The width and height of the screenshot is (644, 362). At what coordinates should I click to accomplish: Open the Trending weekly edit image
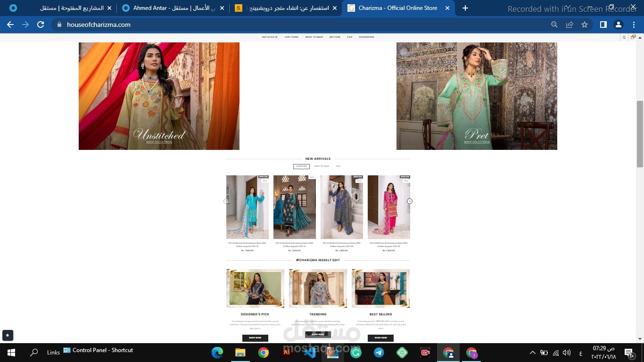coord(318,288)
